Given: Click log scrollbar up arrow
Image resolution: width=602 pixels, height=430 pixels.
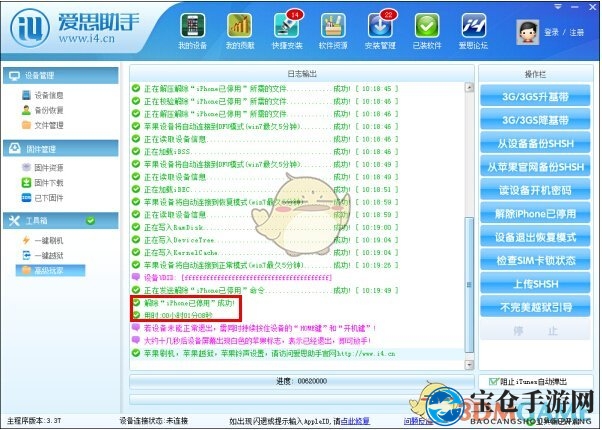Looking at the screenshot, I should [x=469, y=87].
